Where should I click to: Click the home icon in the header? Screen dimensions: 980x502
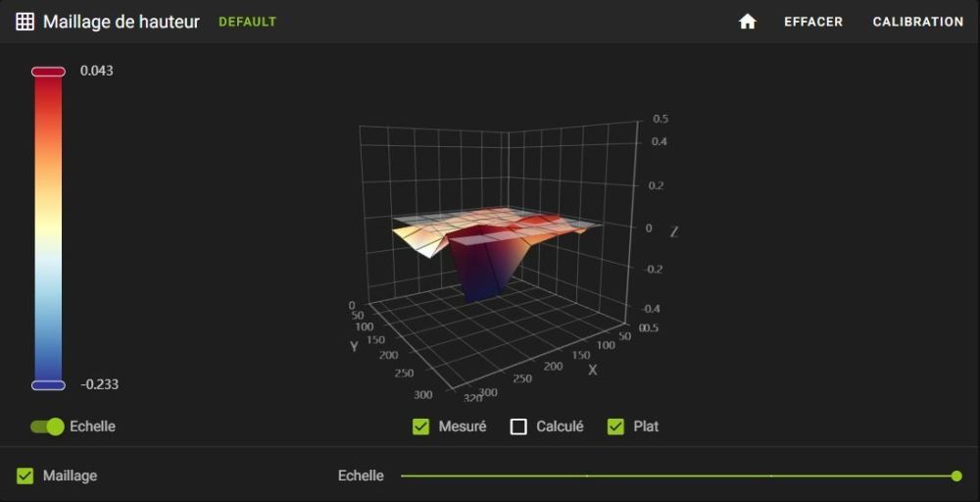pos(747,22)
